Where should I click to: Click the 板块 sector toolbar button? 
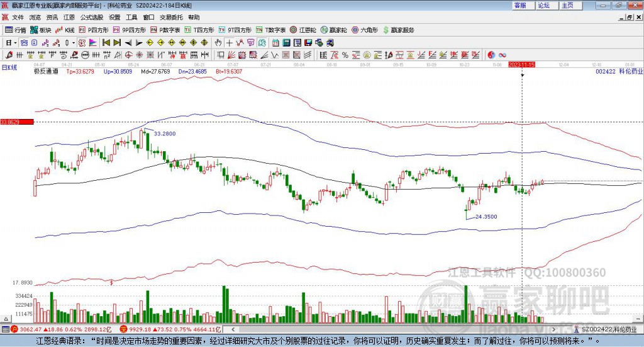(41, 30)
